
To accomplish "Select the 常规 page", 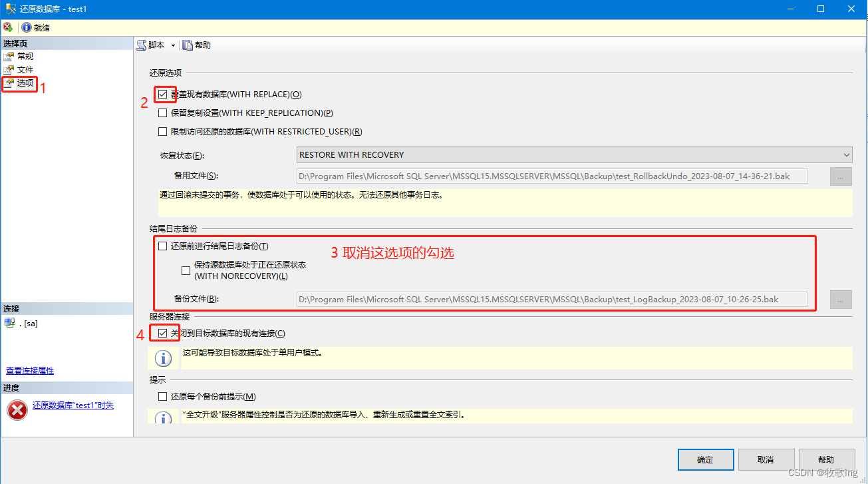I will pos(25,57).
